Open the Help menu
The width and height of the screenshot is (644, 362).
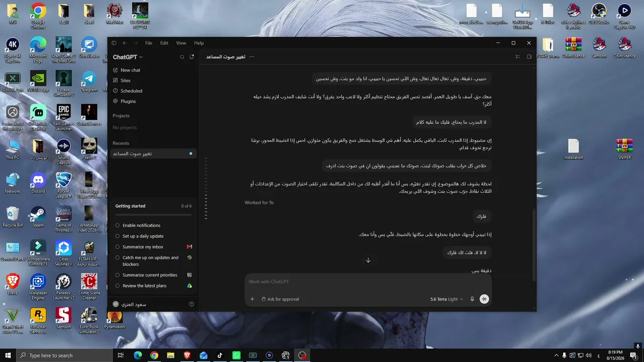coord(199,43)
